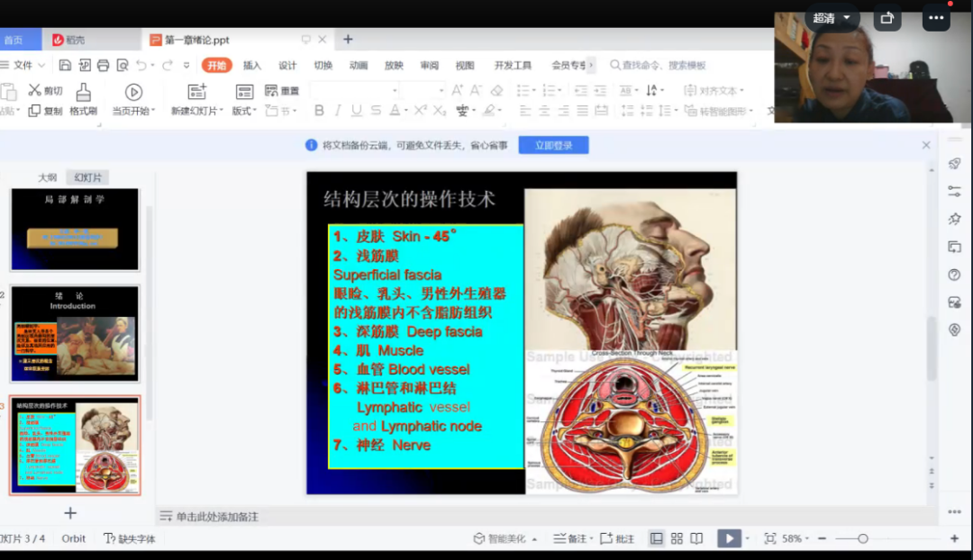The image size is (973, 560).
Task: Toggle center text alignment
Action: 544,111
